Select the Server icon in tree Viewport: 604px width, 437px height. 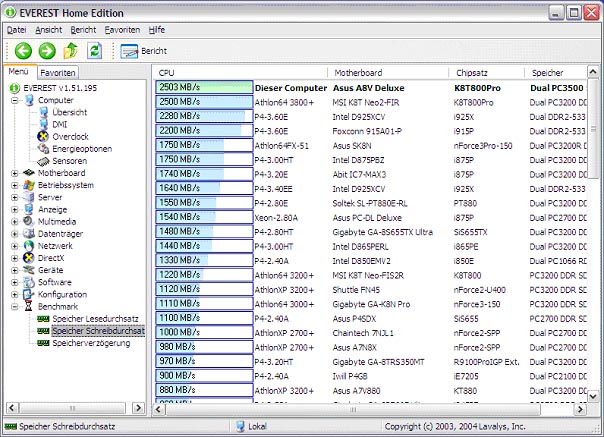coord(29,197)
